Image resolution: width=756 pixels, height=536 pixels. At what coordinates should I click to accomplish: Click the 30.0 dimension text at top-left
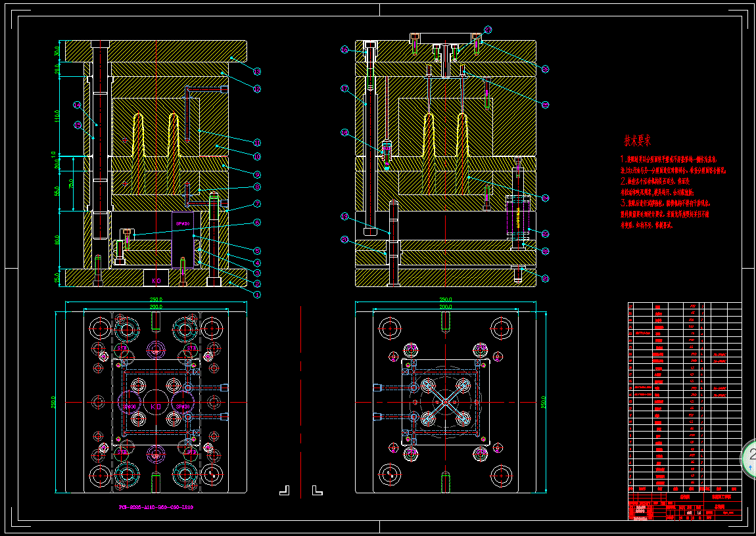pyautogui.click(x=57, y=51)
